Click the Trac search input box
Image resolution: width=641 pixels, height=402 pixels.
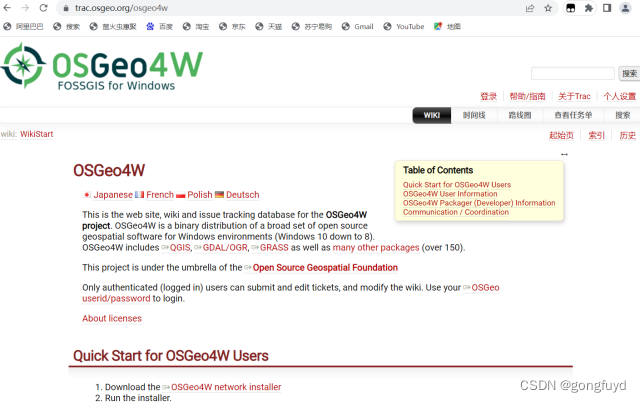pos(573,74)
